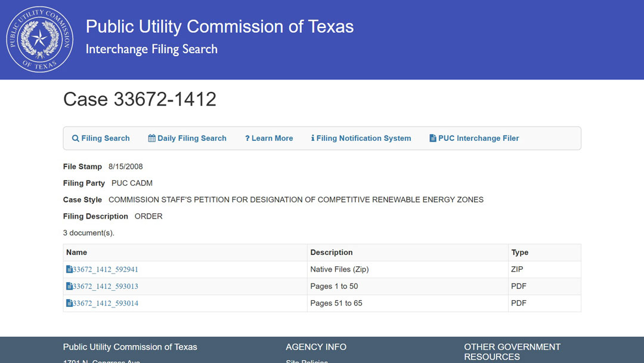Click the info icon for Filing Notification System

pos(312,139)
